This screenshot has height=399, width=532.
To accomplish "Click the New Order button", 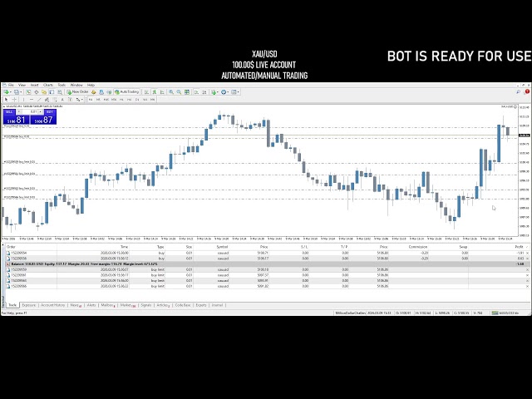I will tap(77, 92).
